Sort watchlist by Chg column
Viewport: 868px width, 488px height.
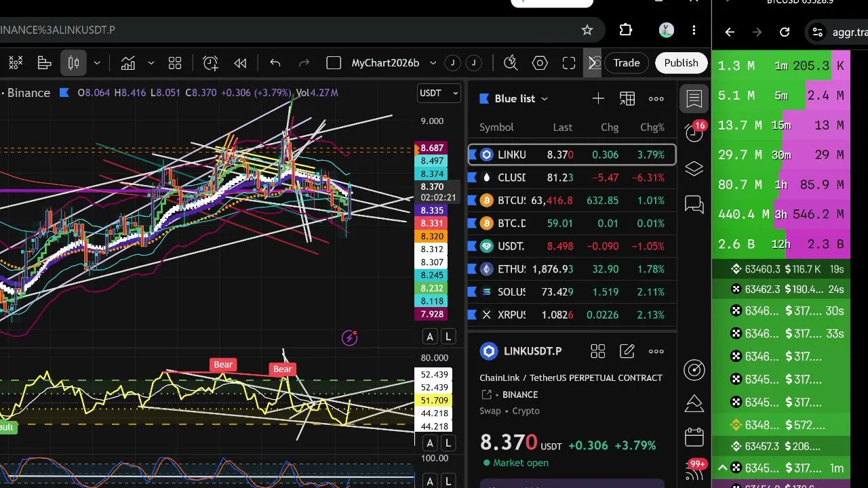point(610,127)
